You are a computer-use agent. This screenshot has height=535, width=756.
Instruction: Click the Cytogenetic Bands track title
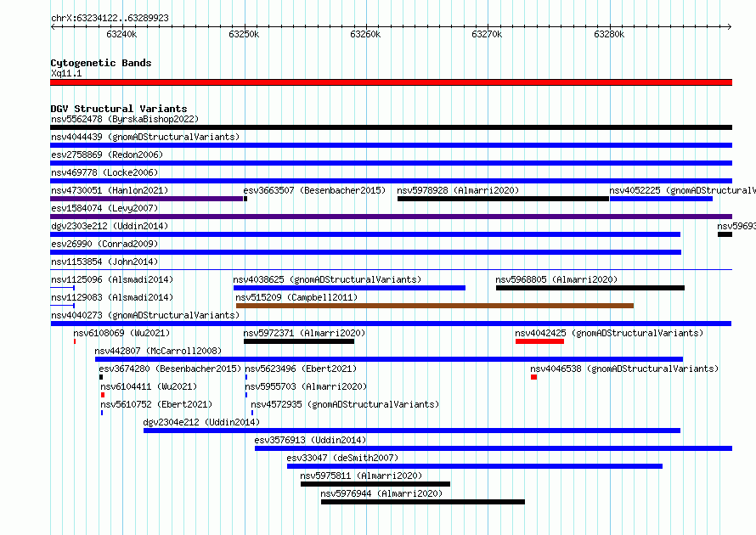click(x=101, y=63)
